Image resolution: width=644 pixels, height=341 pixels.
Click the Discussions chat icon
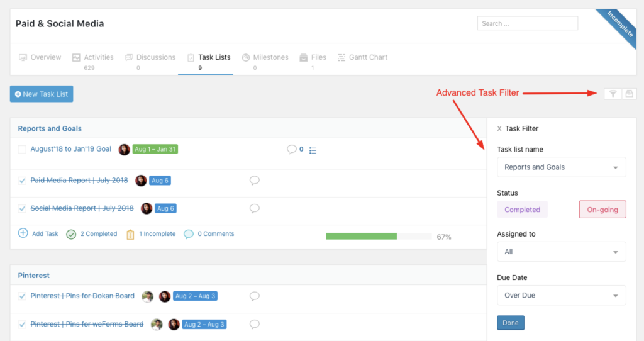click(x=128, y=57)
